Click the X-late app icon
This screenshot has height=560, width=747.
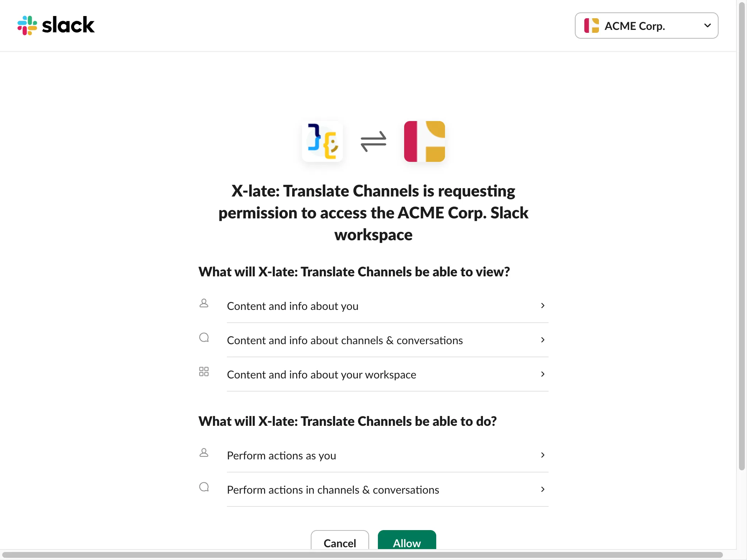[322, 141]
